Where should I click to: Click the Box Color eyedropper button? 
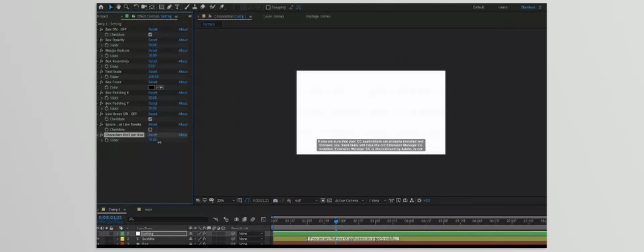[x=160, y=87]
